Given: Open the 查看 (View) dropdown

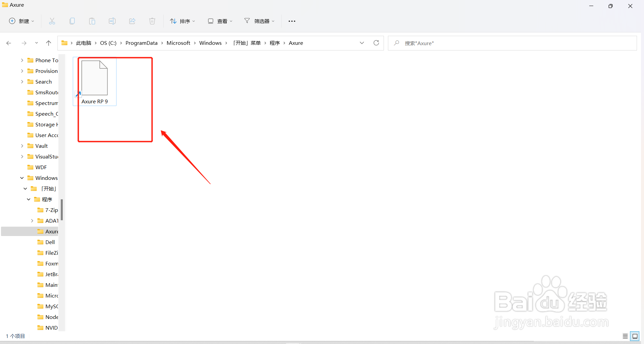Looking at the screenshot, I should tap(220, 21).
